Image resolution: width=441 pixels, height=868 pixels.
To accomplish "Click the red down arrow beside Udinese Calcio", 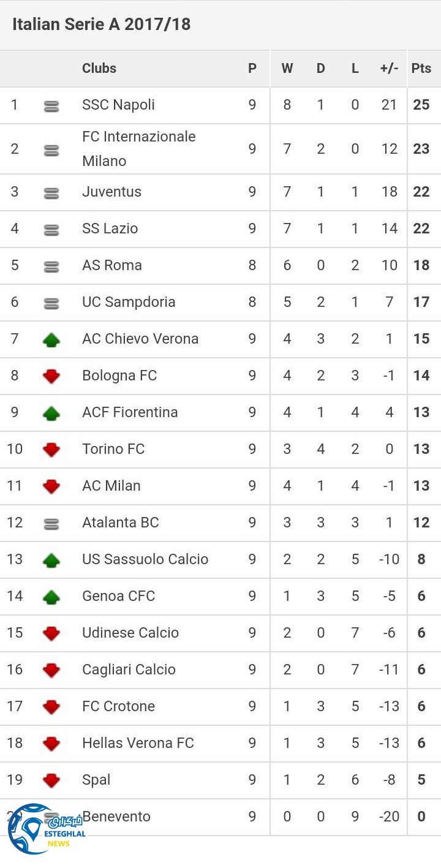I will click(51, 633).
